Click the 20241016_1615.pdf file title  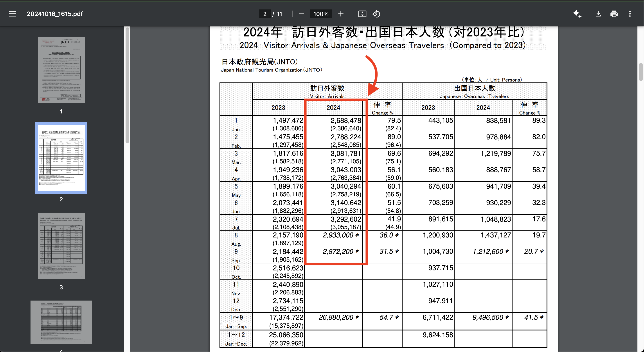pyautogui.click(x=55, y=14)
